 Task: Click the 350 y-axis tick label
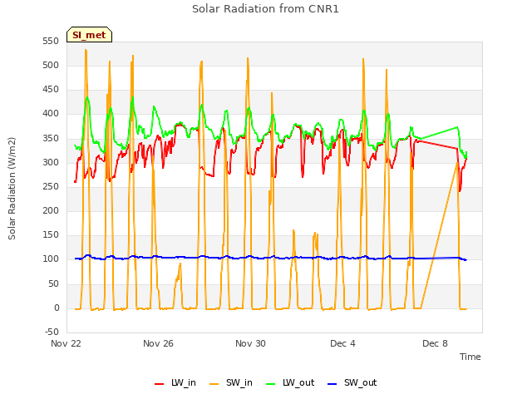pyautogui.click(x=51, y=139)
